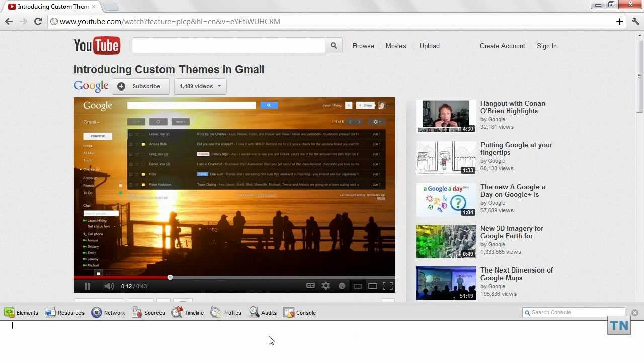This screenshot has width=644, height=362.
Task: Click the search magnifier button
Action: pos(334,46)
